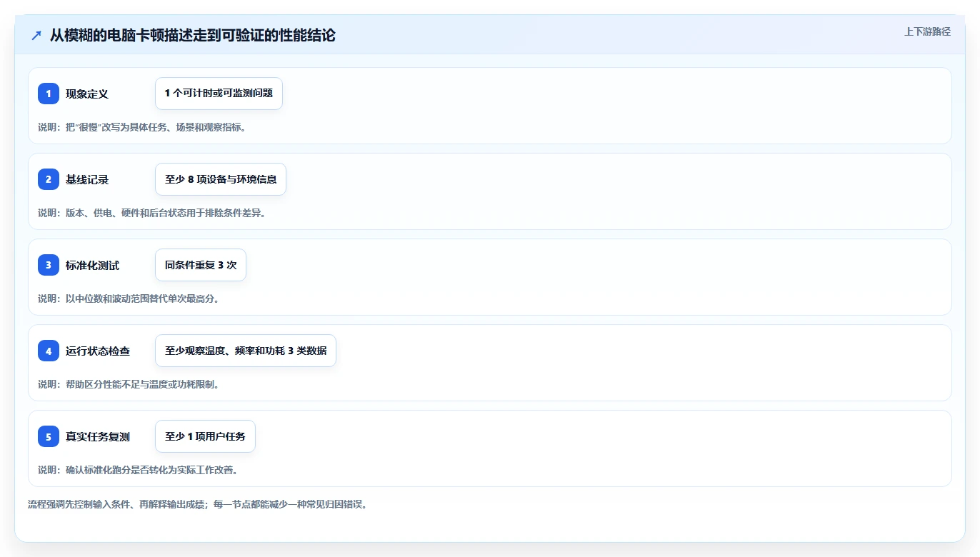Click the note 版本、供电、硬件和后台状态
This screenshot has width=980, height=557.
[151, 213]
